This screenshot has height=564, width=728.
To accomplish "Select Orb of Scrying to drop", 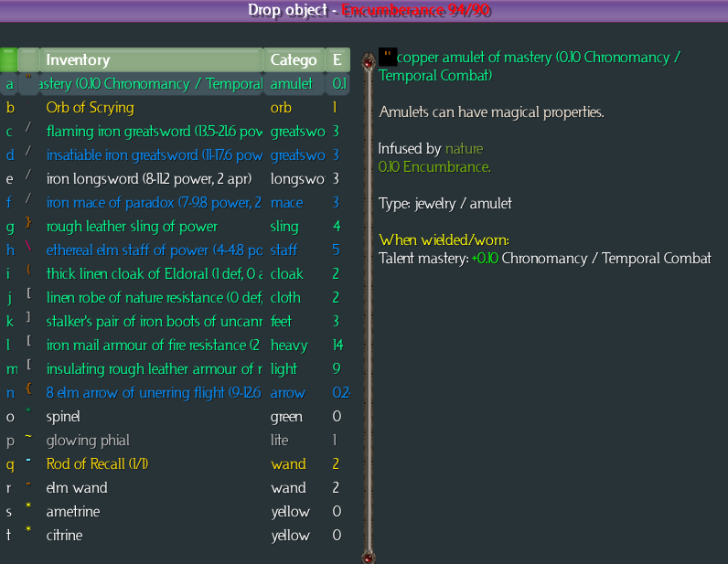I will click(91, 108).
